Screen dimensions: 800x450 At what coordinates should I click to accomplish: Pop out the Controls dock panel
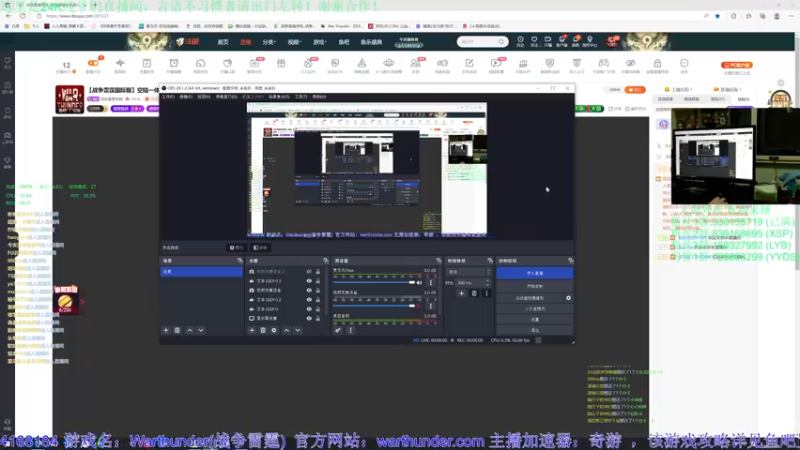pos(570,261)
